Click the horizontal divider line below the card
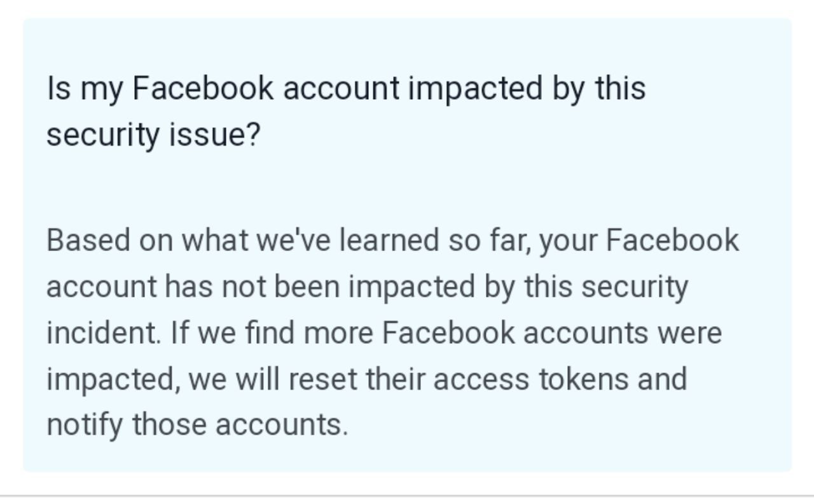 click(x=407, y=495)
